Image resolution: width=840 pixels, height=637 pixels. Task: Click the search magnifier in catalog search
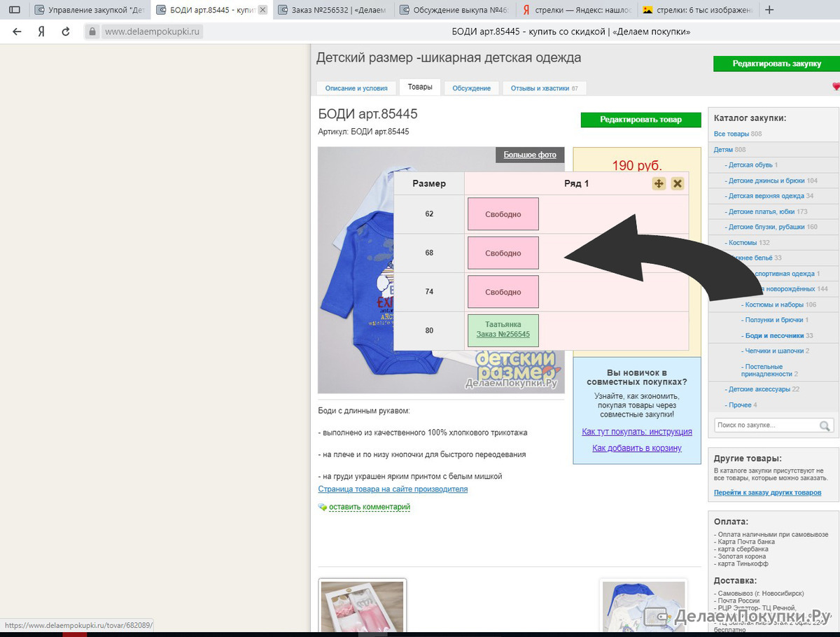click(825, 426)
